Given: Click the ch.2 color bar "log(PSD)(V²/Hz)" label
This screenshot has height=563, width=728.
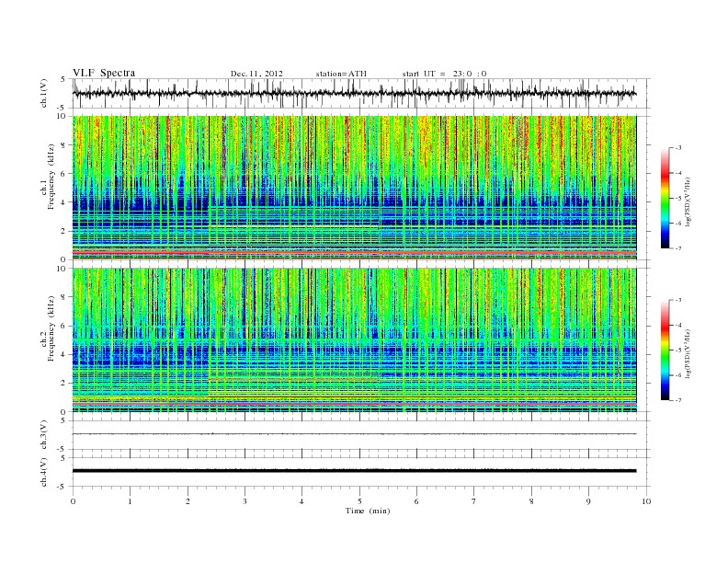Looking at the screenshot, I should (688, 352).
